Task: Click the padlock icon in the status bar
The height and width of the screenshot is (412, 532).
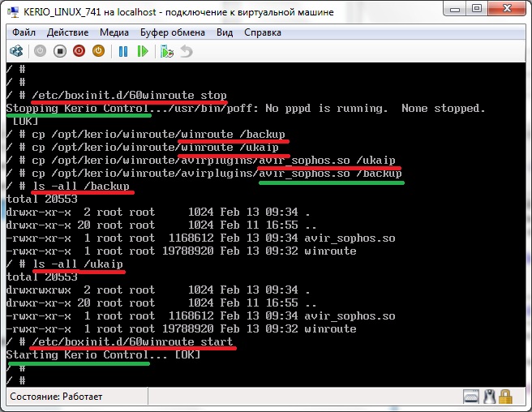Action: [x=506, y=397]
